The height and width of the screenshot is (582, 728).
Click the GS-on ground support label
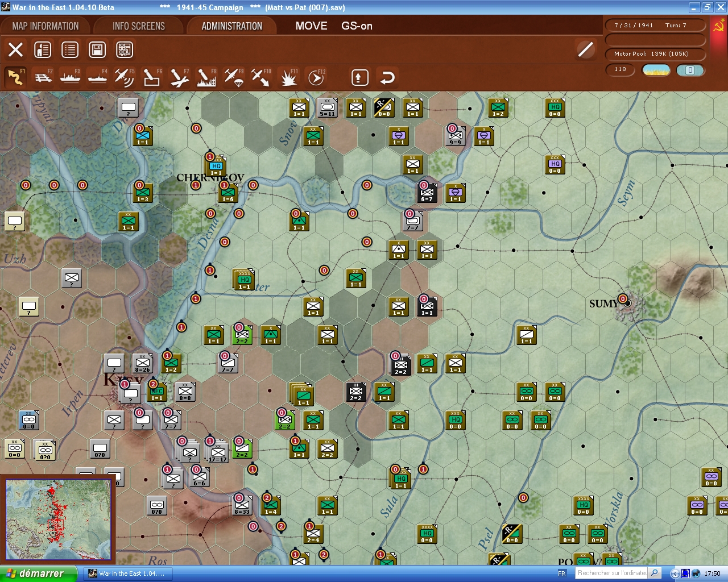357,26
